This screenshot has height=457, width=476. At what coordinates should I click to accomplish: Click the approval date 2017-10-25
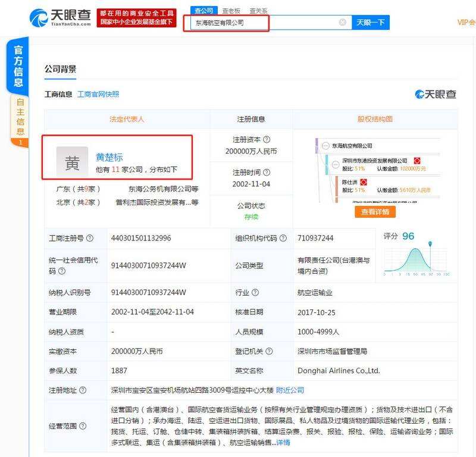coord(317,312)
